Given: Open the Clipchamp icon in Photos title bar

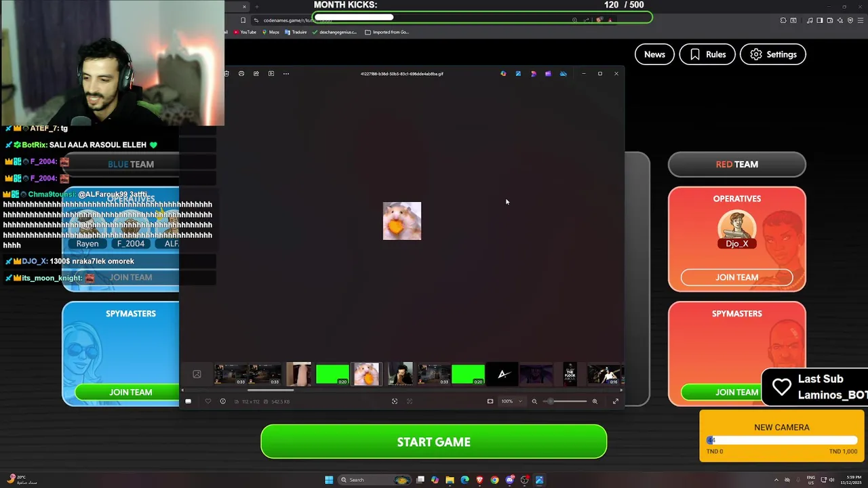Looking at the screenshot, I should (548, 73).
